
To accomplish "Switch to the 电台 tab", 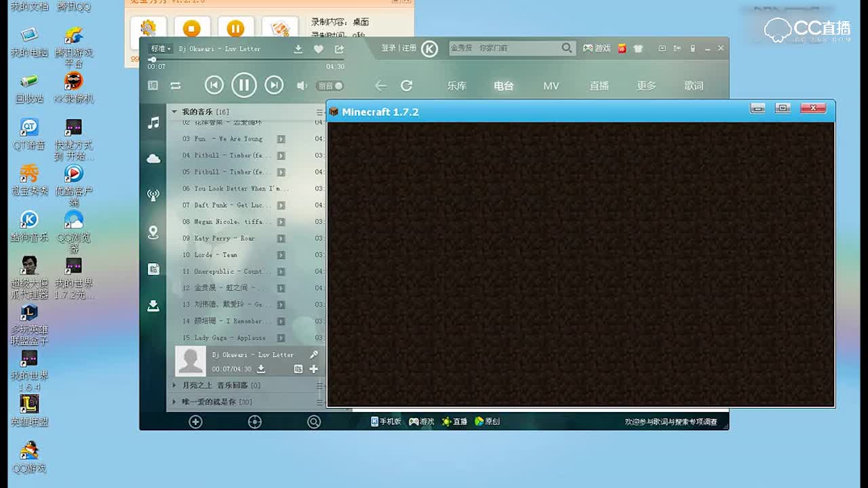I will (503, 86).
